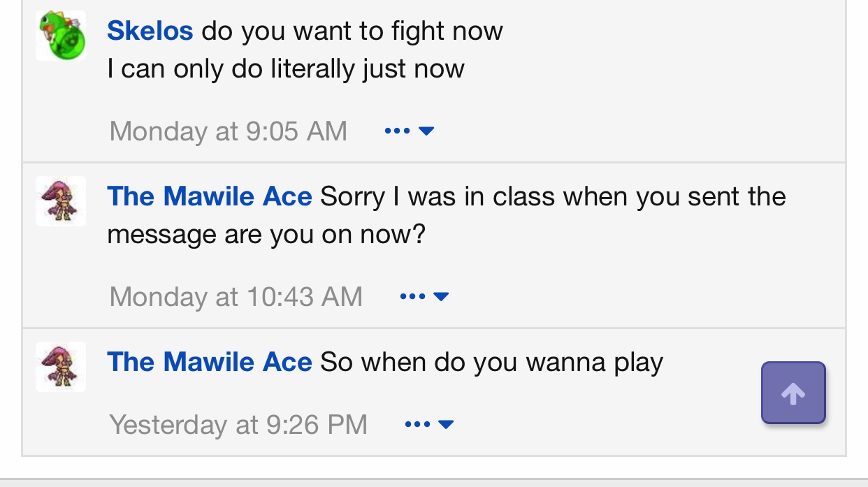Click the Monday at 10:43 AM timestamp

click(x=236, y=297)
